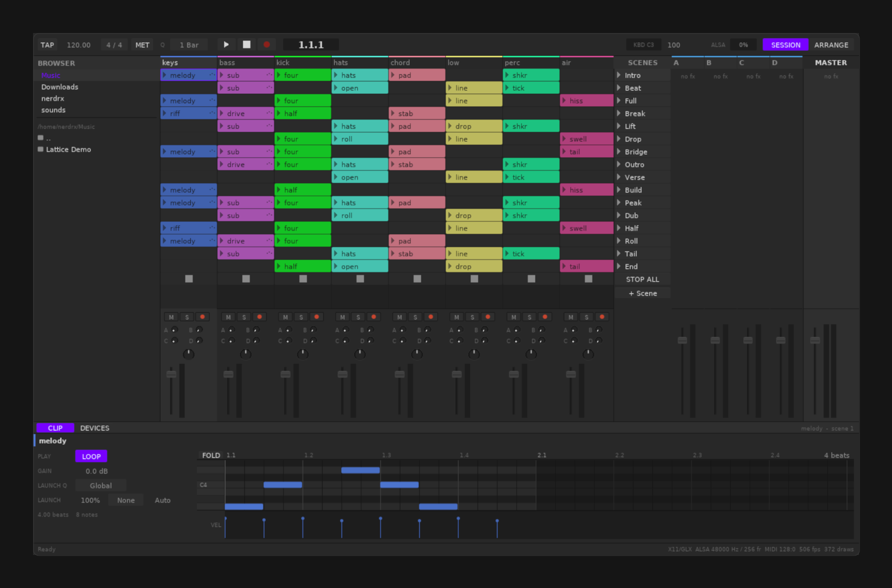Switch to the SESSION view
Screen dimensions: 892x588
point(786,45)
